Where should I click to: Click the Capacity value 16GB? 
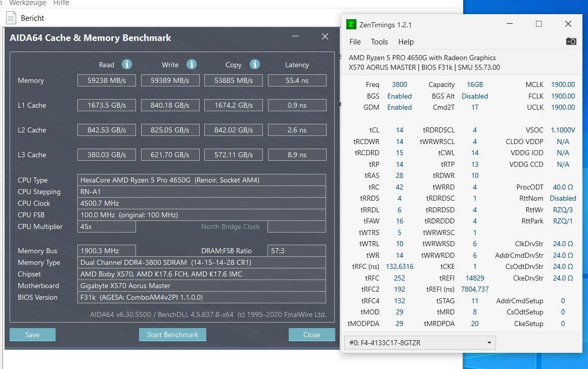tap(475, 85)
